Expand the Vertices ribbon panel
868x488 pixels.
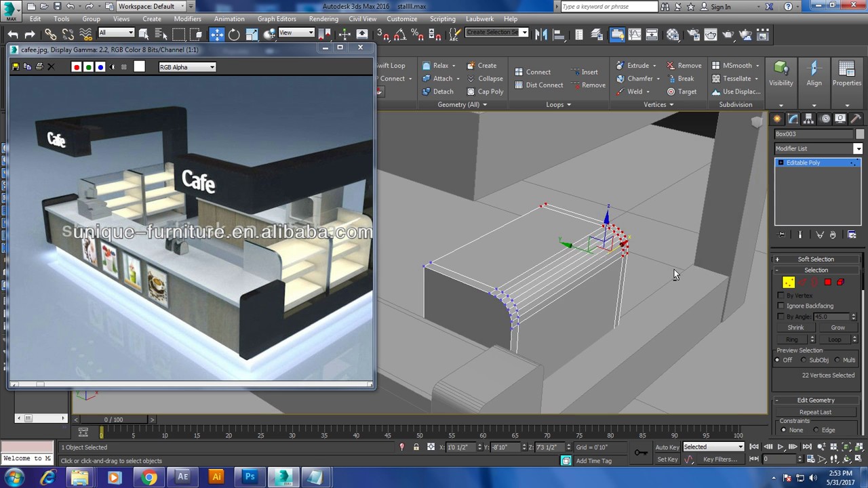coord(658,104)
